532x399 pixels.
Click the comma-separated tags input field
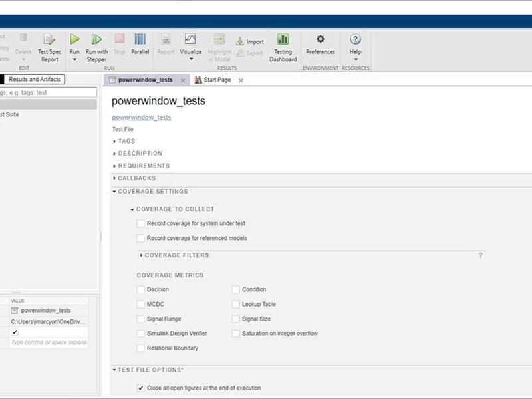pos(49,342)
